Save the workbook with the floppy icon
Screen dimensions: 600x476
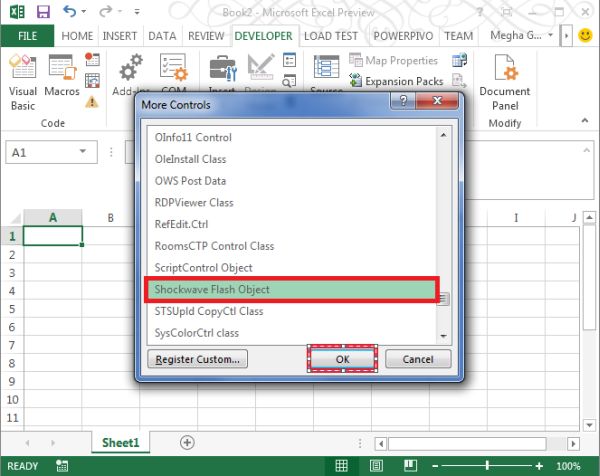coord(43,12)
